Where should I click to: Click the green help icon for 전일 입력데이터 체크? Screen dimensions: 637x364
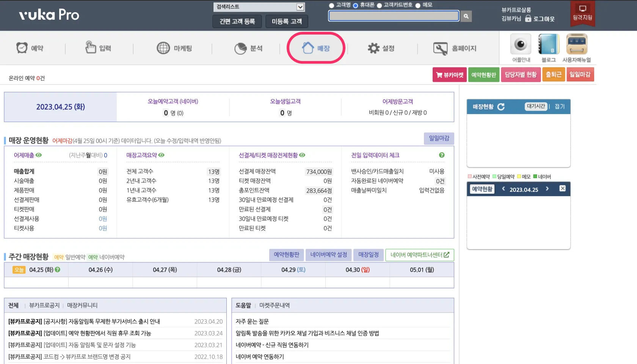[x=442, y=155]
